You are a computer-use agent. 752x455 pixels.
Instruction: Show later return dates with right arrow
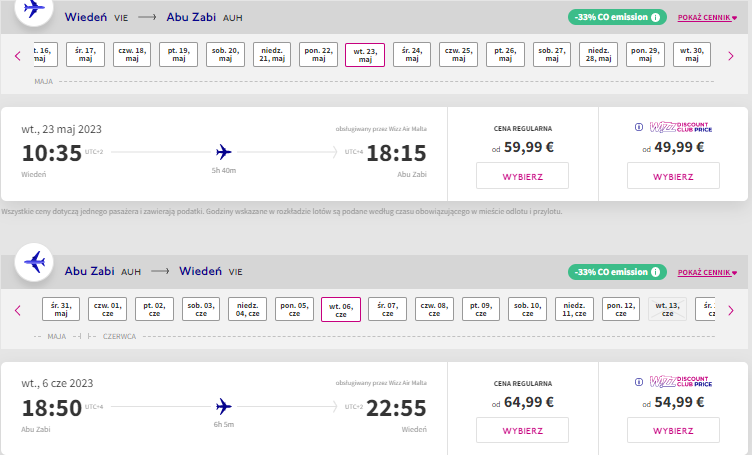(731, 311)
